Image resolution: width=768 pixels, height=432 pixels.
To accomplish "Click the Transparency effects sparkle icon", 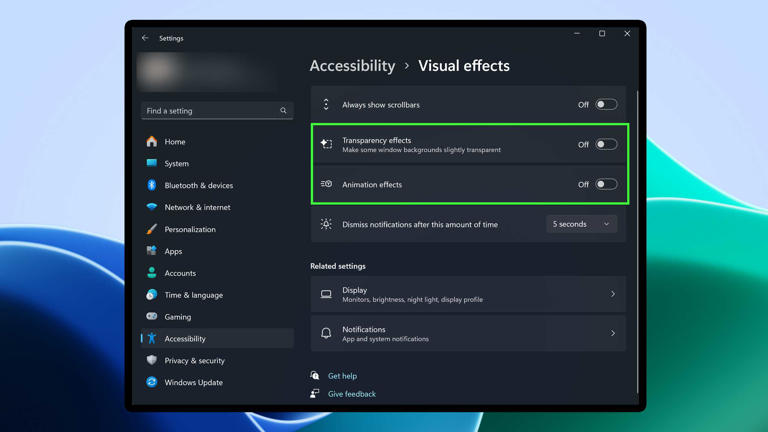I will pyautogui.click(x=326, y=144).
